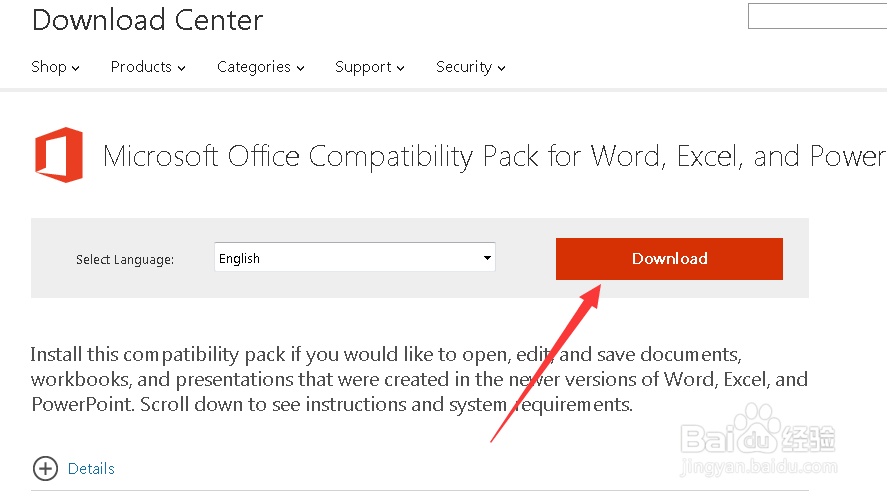
Task: Open the Details link
Action: tap(91, 468)
